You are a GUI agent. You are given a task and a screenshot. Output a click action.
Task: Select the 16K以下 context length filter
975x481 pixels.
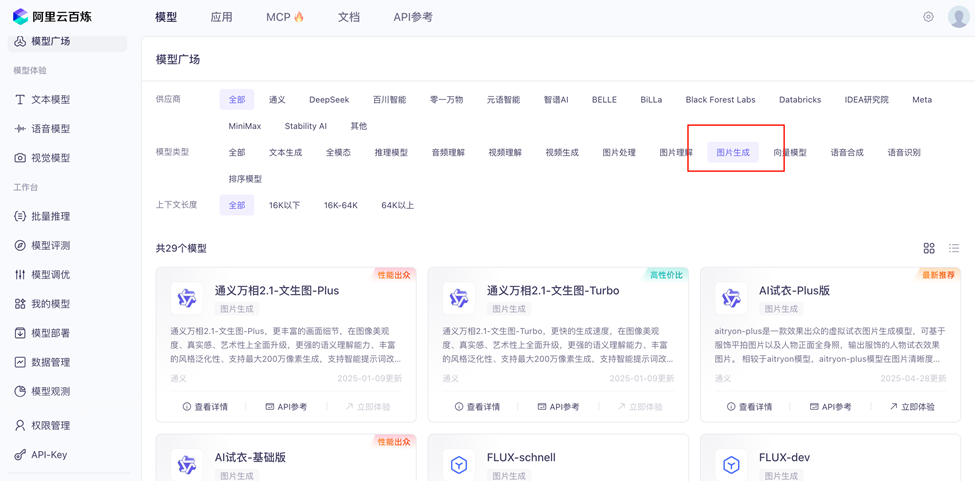tap(285, 205)
